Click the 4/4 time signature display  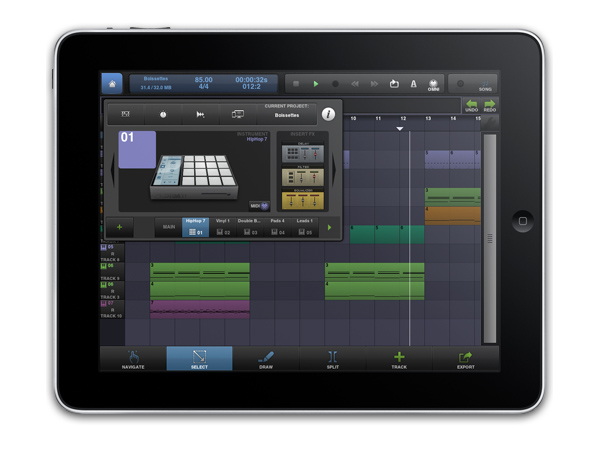pyautogui.click(x=204, y=87)
